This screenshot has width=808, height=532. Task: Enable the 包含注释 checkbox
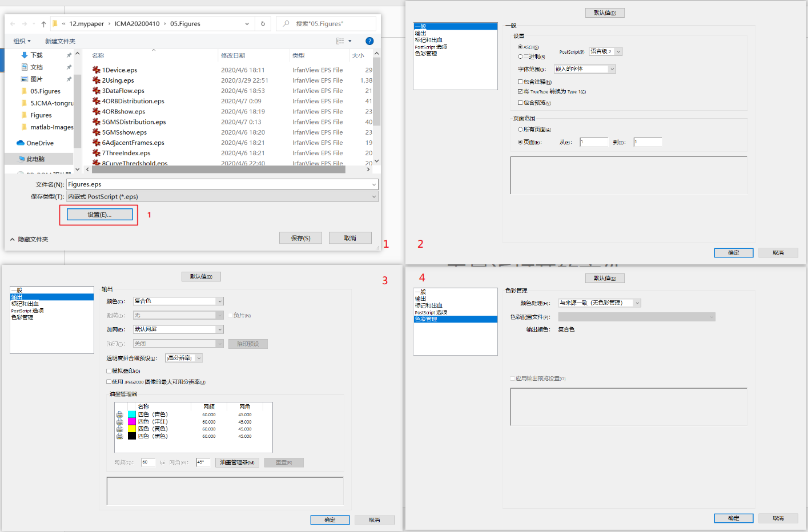click(x=520, y=82)
